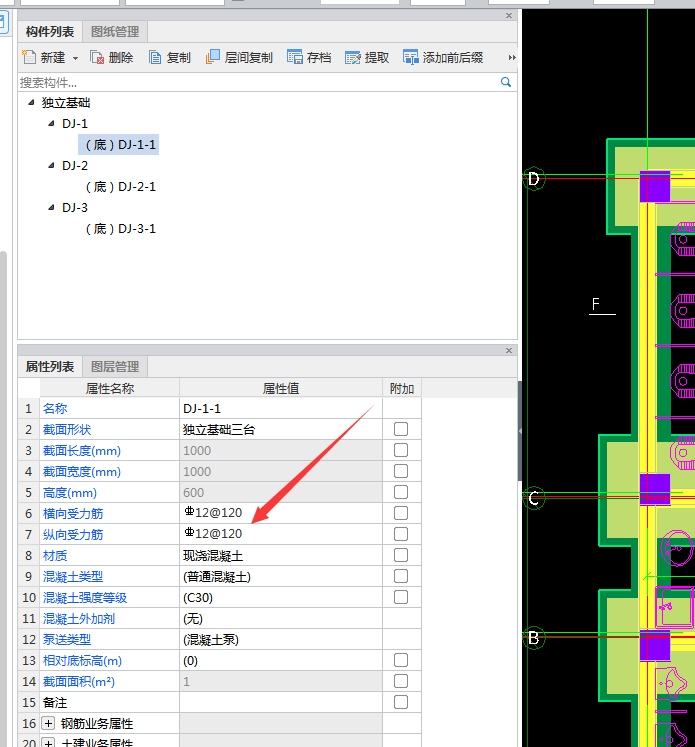Click the panel collapse handle beside the drawing

point(520,431)
